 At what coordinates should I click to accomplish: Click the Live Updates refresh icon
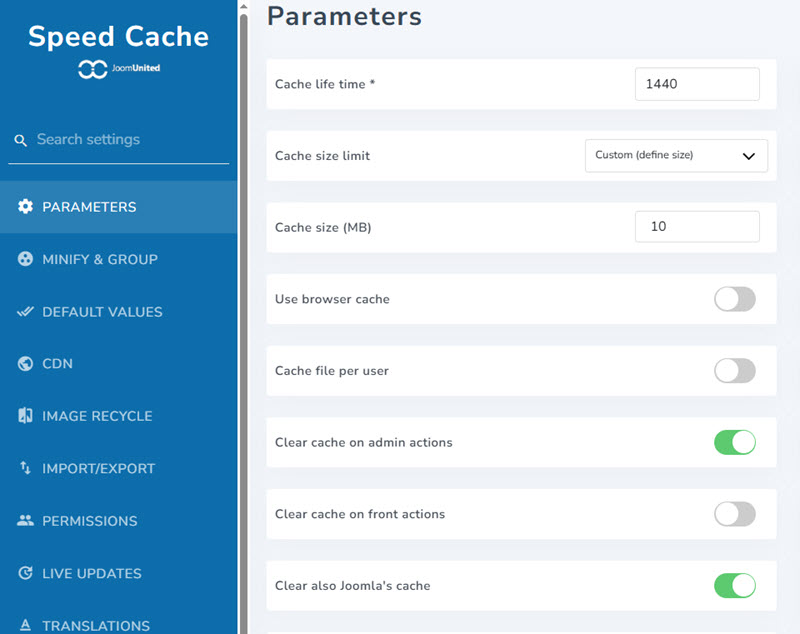(26, 573)
